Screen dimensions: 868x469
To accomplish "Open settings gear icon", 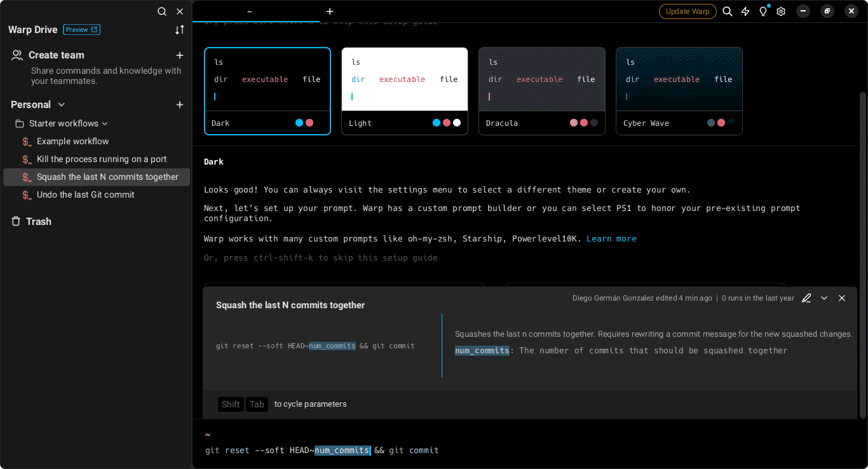I will click(x=781, y=11).
